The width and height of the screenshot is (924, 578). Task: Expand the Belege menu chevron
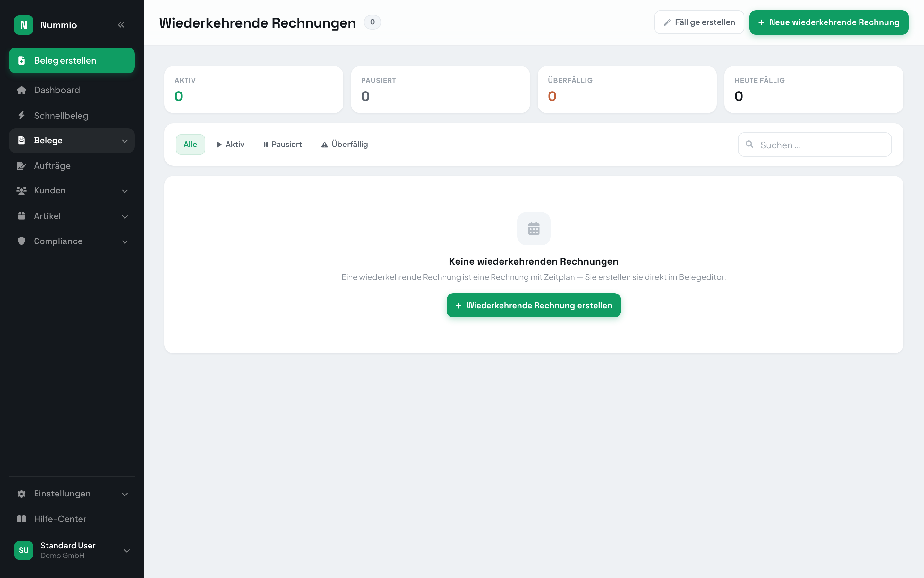point(125,141)
